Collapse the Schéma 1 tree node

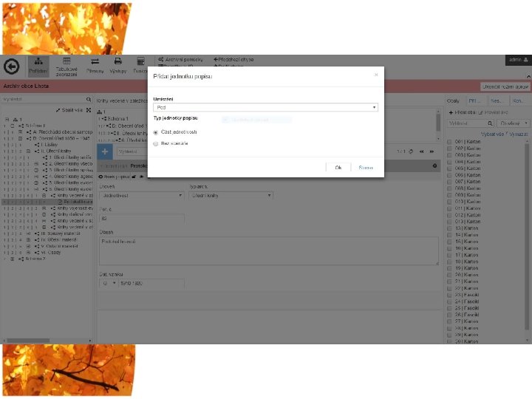13,126
